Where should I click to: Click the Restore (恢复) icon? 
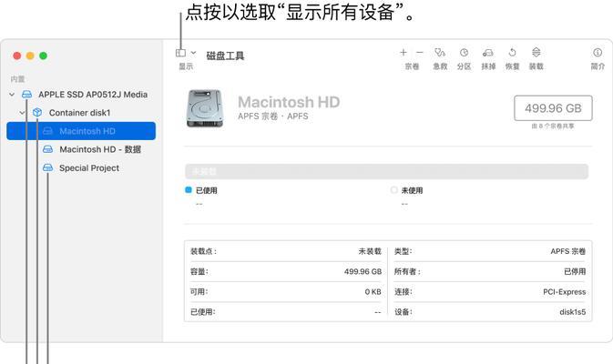512,53
